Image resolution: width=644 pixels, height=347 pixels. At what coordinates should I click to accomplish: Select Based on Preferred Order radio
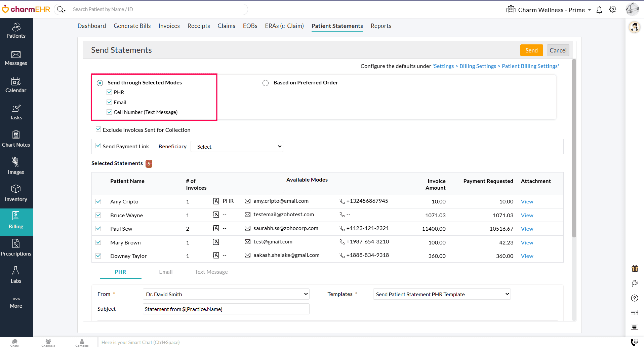(x=266, y=83)
